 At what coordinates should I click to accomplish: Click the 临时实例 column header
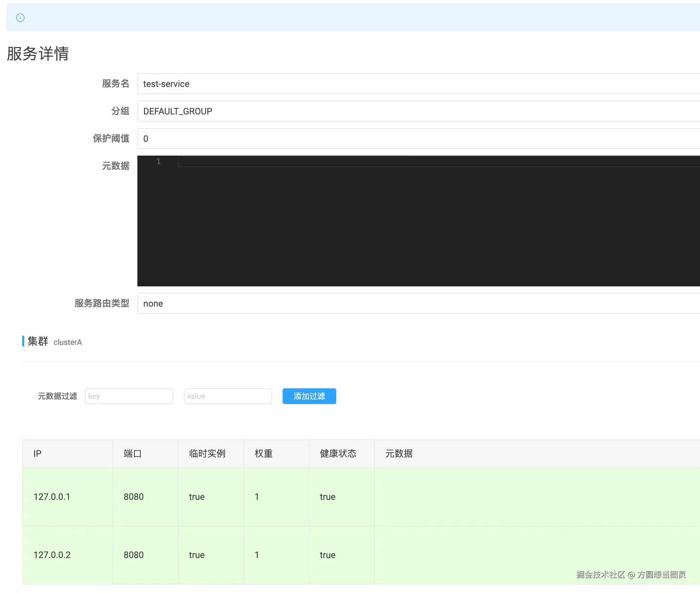207,453
